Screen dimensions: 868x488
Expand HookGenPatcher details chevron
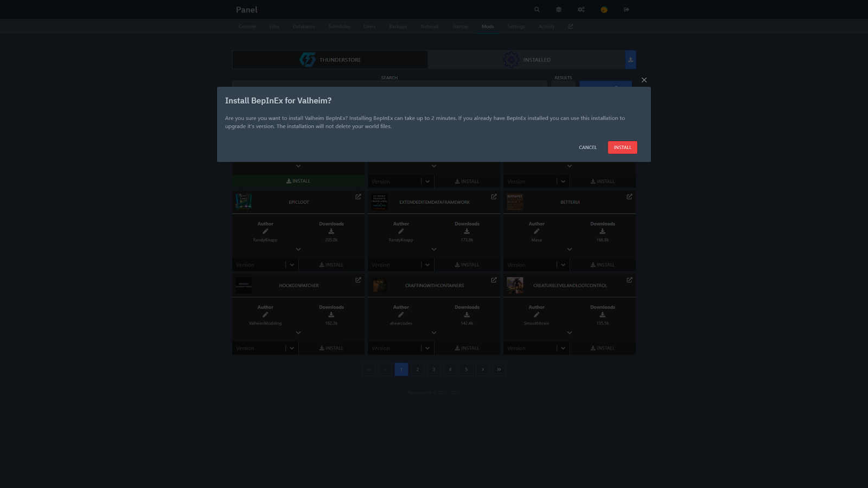pyautogui.click(x=298, y=333)
